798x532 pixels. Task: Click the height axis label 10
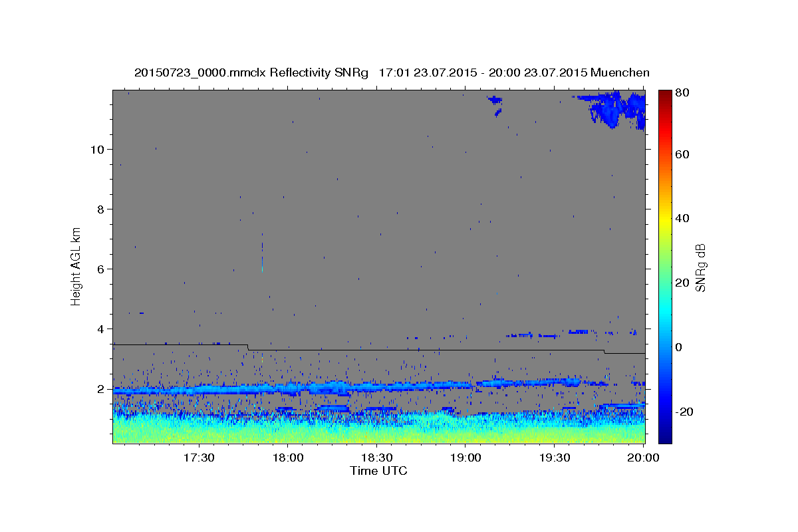97,150
